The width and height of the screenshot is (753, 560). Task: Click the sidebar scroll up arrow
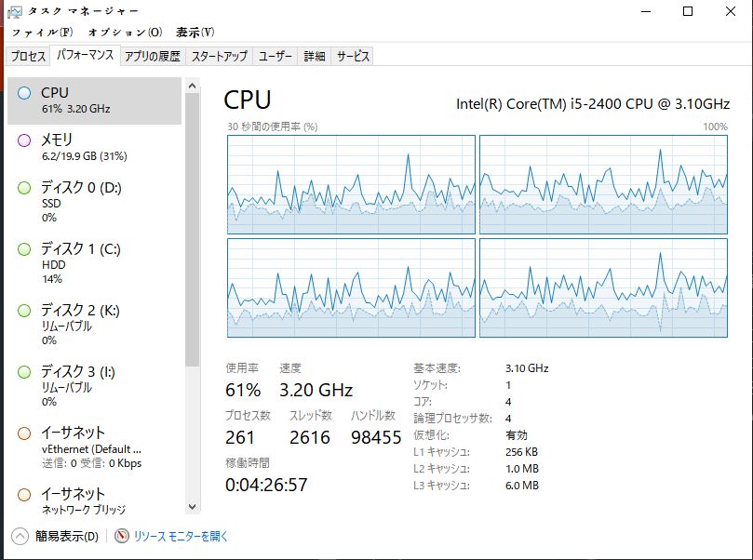[x=192, y=86]
